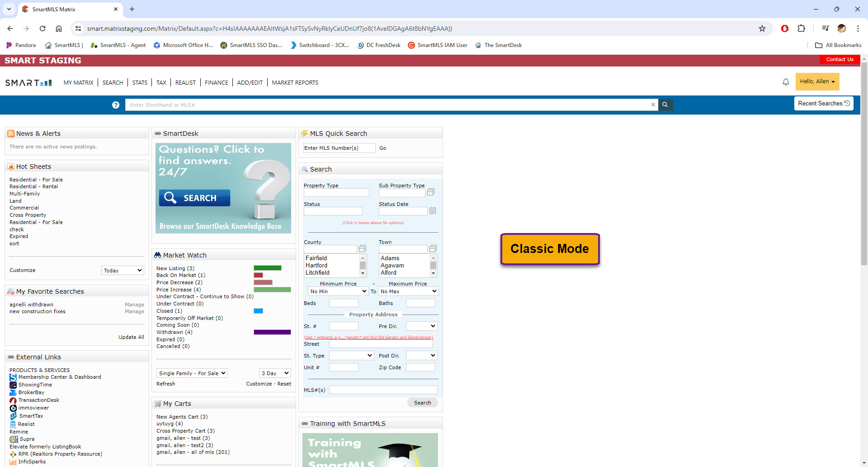This screenshot has width=868, height=467.
Task: Open the Market Watch 3 Day dropdown
Action: [x=275, y=373]
